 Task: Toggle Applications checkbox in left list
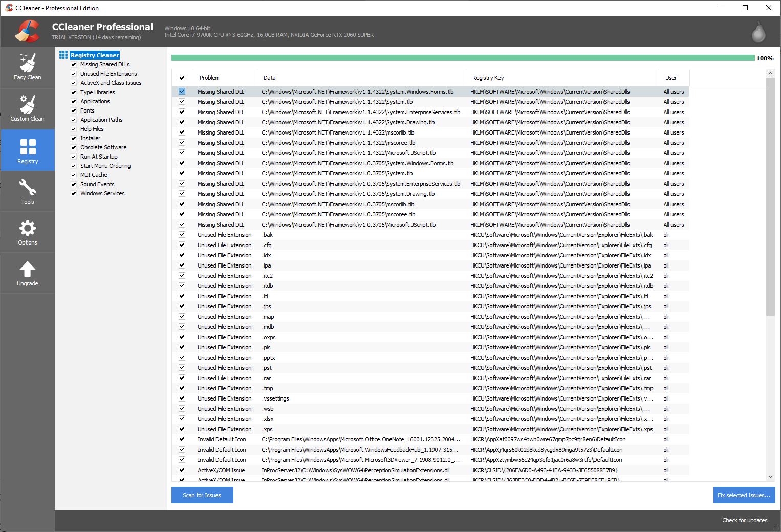(x=74, y=101)
